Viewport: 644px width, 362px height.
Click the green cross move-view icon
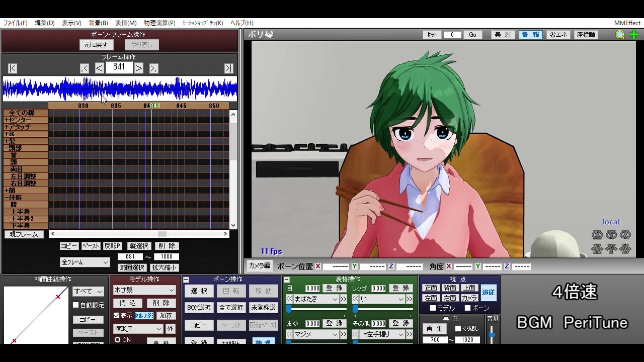pos(634,35)
